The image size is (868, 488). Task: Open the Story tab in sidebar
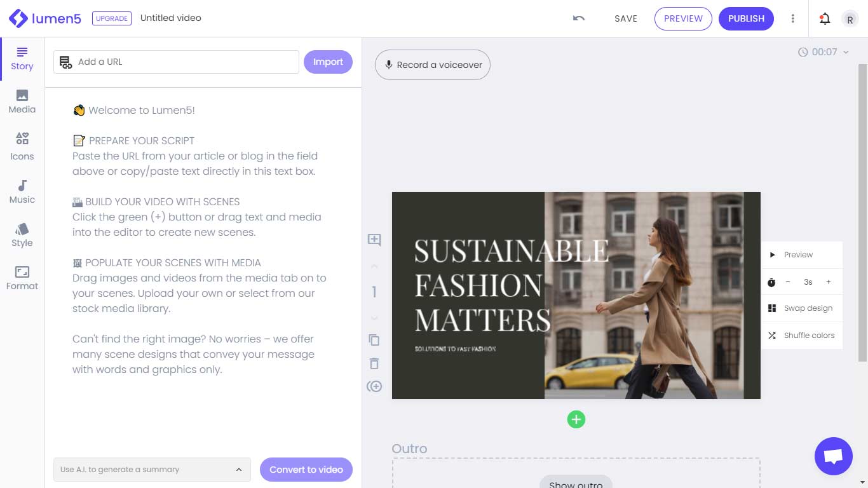(22, 59)
